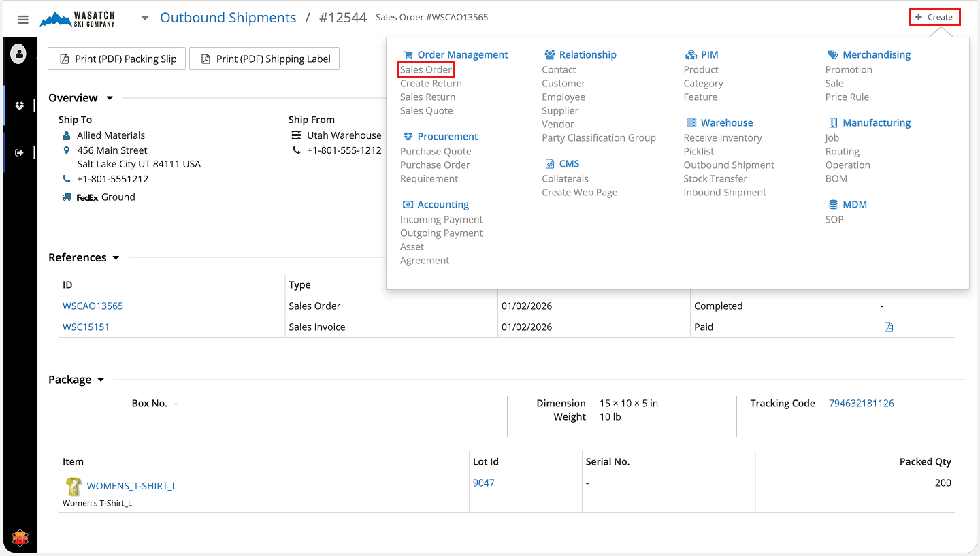Click the Women's T-Shirt product thumbnail

[73, 486]
